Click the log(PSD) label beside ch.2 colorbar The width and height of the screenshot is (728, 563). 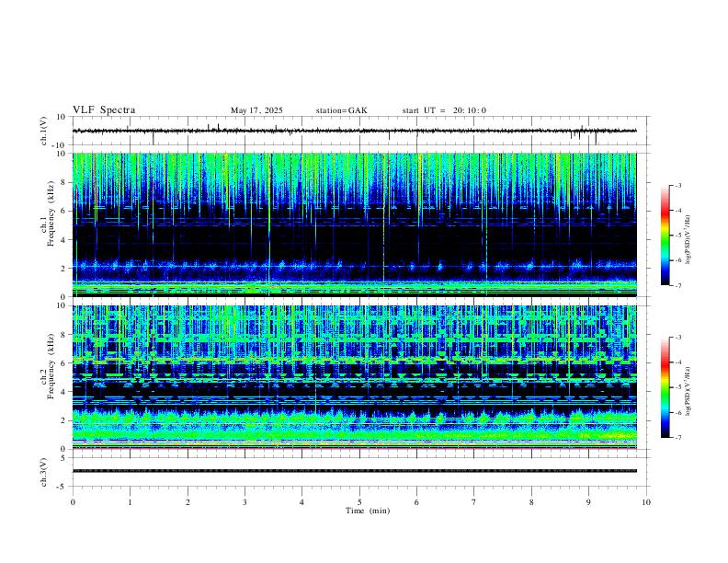click(x=688, y=391)
